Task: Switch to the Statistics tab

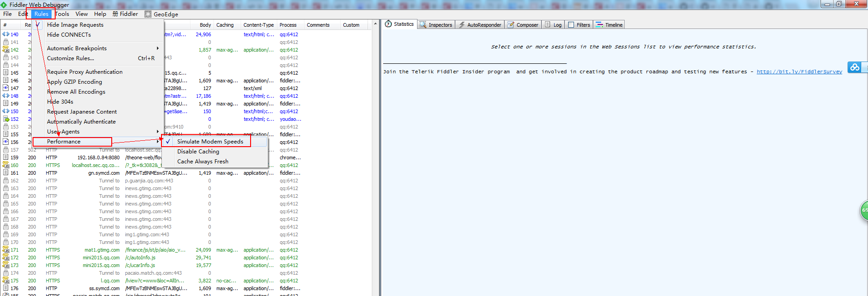Action: pos(399,24)
